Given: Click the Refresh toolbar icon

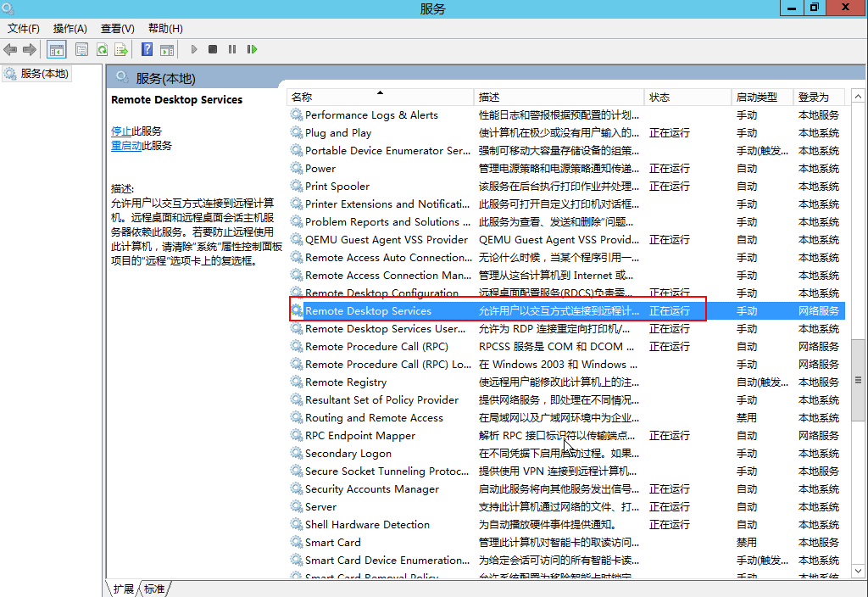Looking at the screenshot, I should (x=102, y=50).
